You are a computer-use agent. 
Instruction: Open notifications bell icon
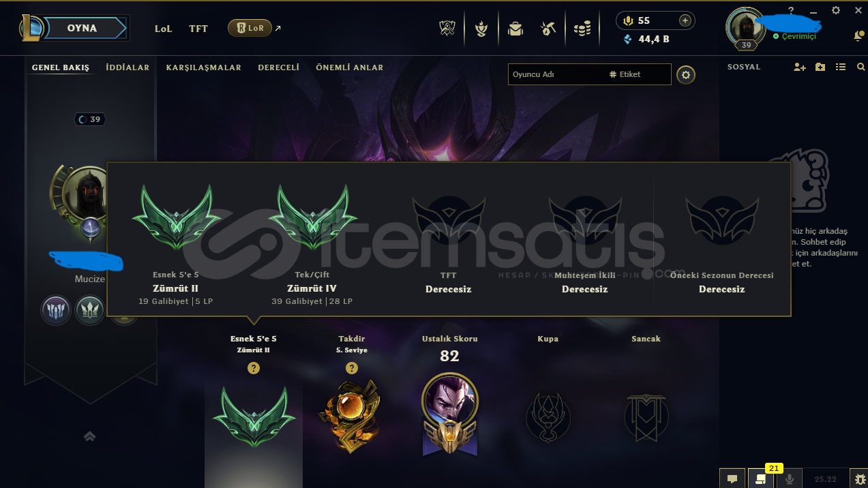(858, 35)
